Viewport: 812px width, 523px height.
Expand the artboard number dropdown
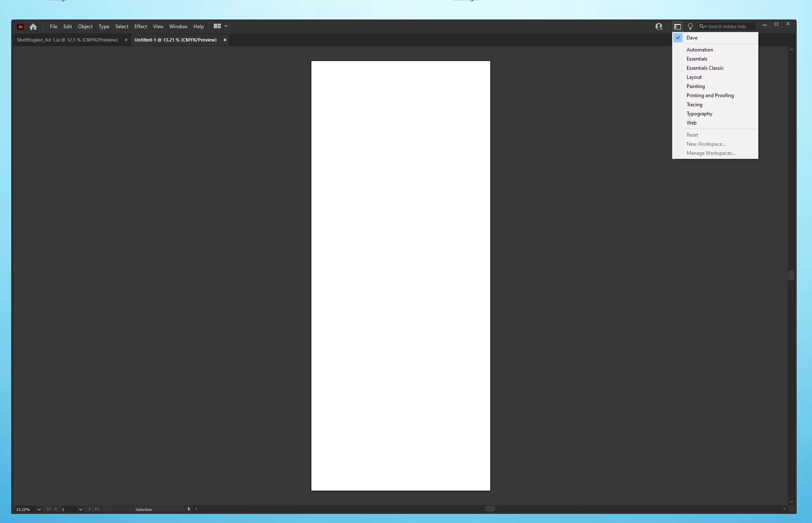(x=81, y=509)
